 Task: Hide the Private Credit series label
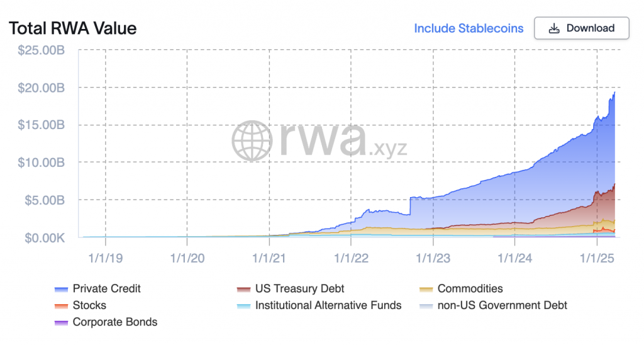[107, 289]
